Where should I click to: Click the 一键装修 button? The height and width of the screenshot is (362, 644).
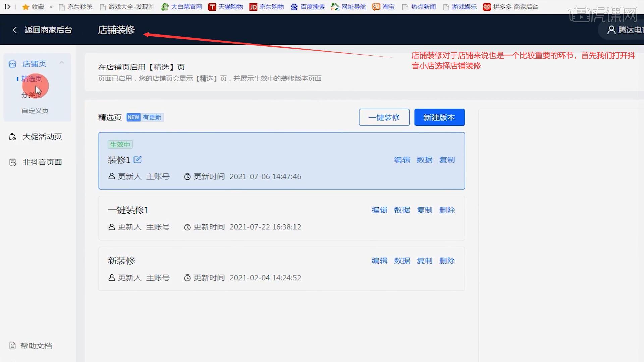pos(384,117)
